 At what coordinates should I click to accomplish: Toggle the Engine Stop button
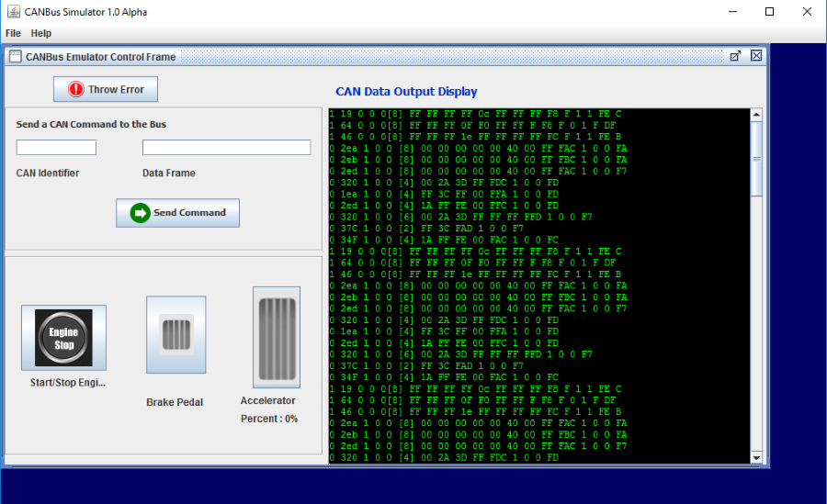point(63,338)
